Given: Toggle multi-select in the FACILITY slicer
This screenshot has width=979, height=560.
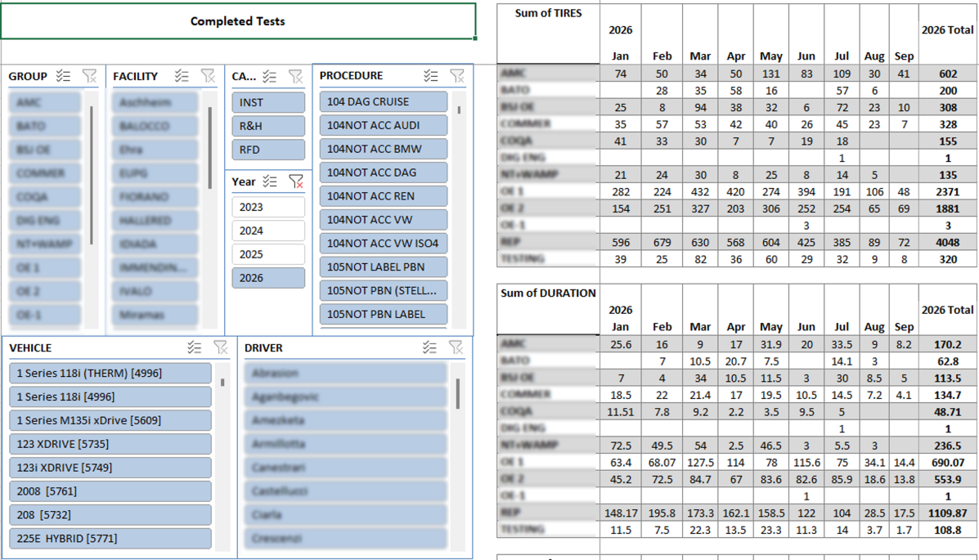Looking at the screenshot, I should [x=182, y=76].
